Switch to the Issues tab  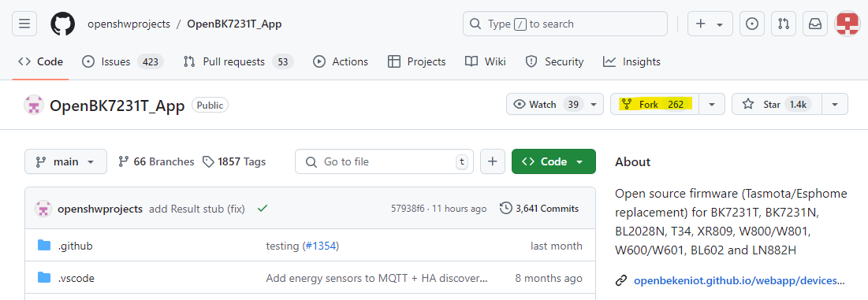tap(122, 61)
